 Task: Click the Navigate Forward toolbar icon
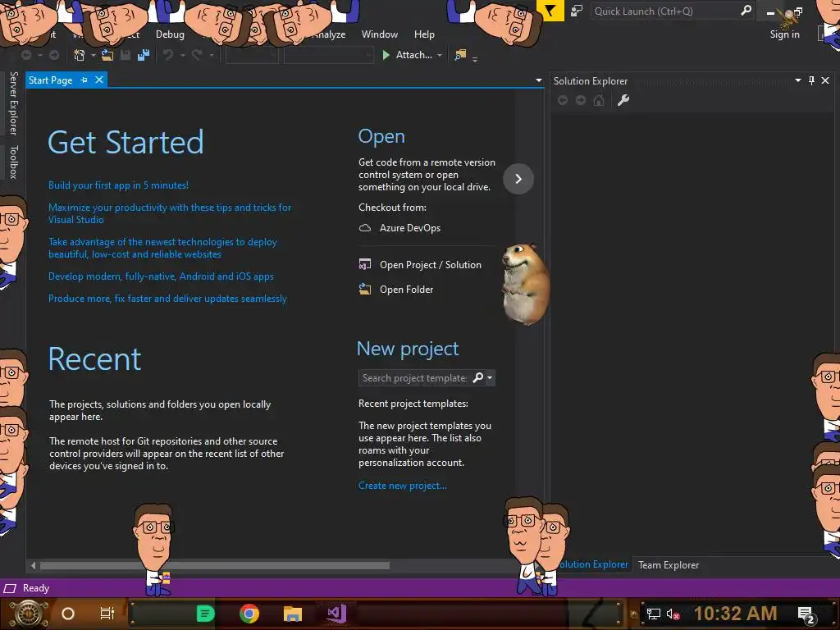point(54,55)
